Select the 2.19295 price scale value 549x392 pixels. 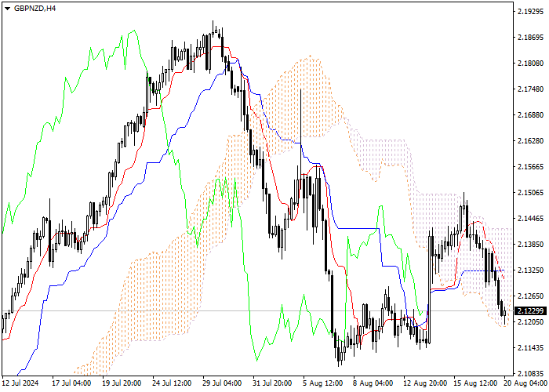(x=530, y=12)
